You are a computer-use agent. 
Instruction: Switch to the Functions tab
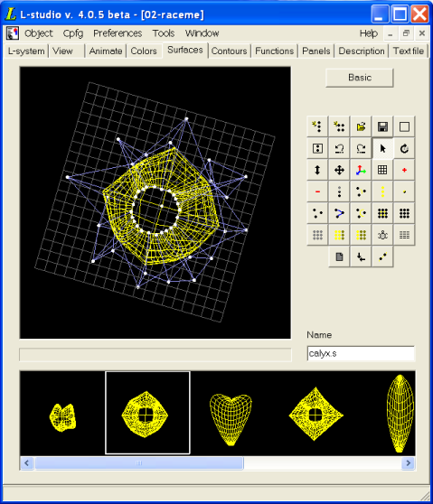pyautogui.click(x=275, y=51)
